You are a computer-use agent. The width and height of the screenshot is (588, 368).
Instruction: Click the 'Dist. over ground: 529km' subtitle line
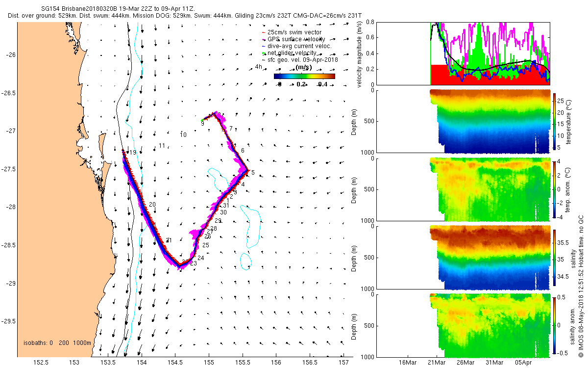[185, 16]
